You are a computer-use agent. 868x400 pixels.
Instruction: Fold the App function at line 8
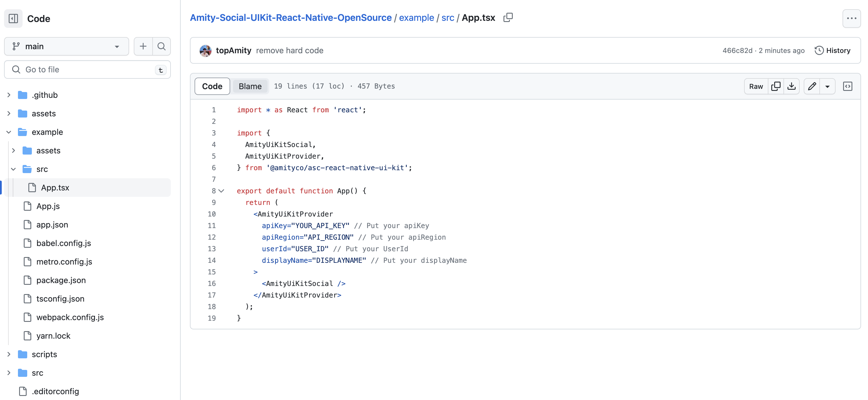click(221, 191)
